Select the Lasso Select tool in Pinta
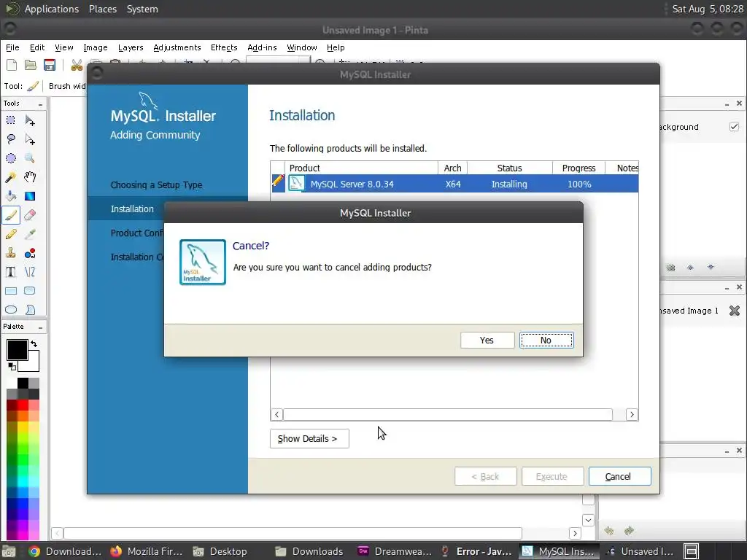 click(11, 139)
